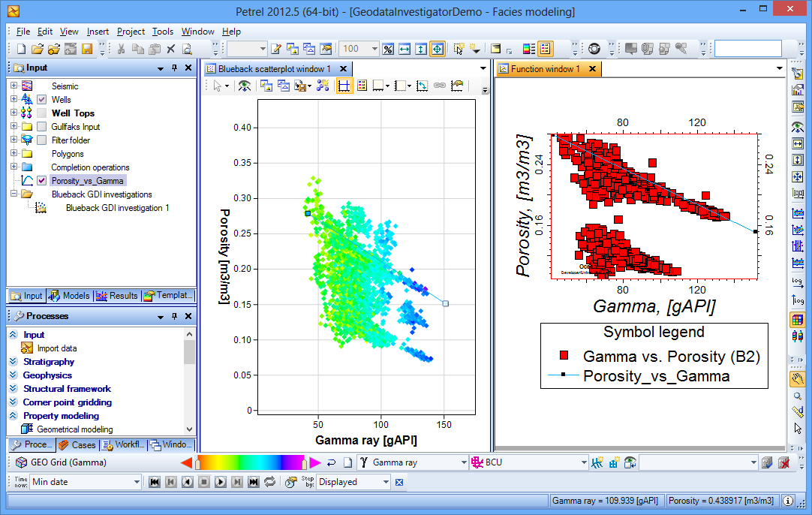Select the arrow pointer tool in right toolbar
Viewport: 812px width, 515px height.
(798, 429)
